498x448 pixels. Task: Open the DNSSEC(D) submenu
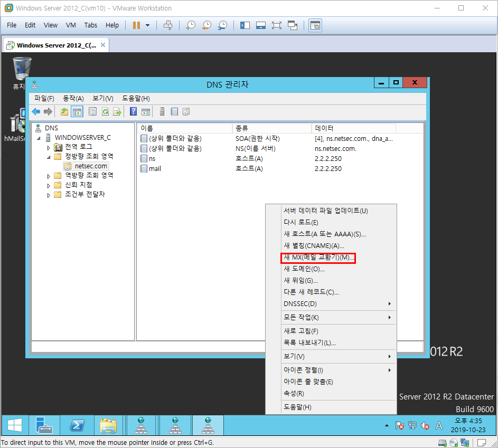click(x=339, y=303)
